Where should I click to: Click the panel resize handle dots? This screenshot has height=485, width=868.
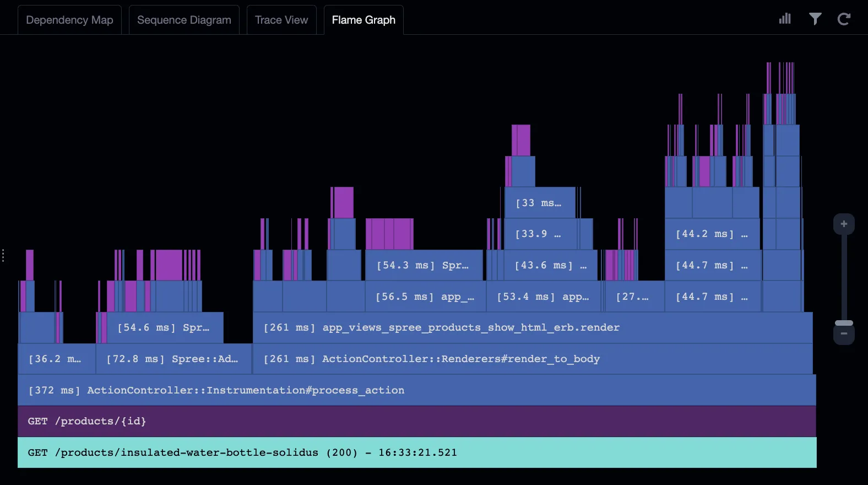[x=3, y=255]
